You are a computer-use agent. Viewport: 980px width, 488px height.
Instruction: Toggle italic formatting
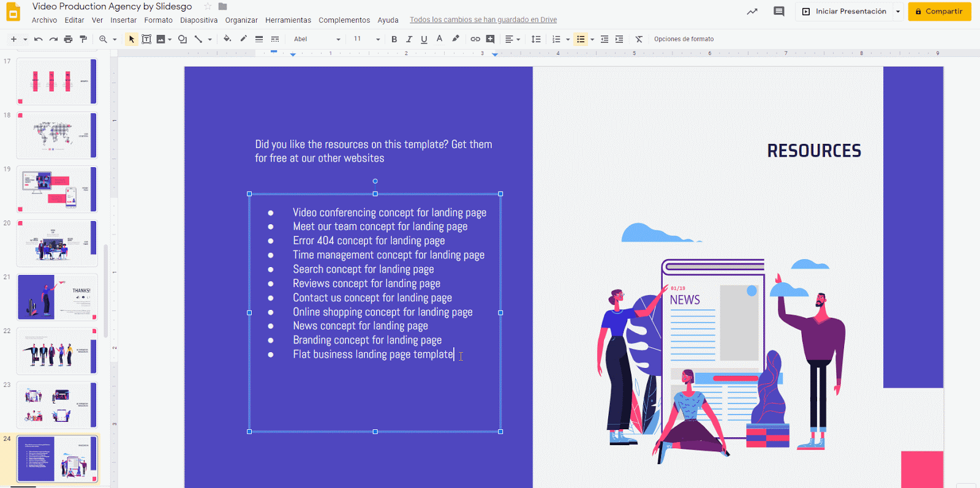pos(409,39)
